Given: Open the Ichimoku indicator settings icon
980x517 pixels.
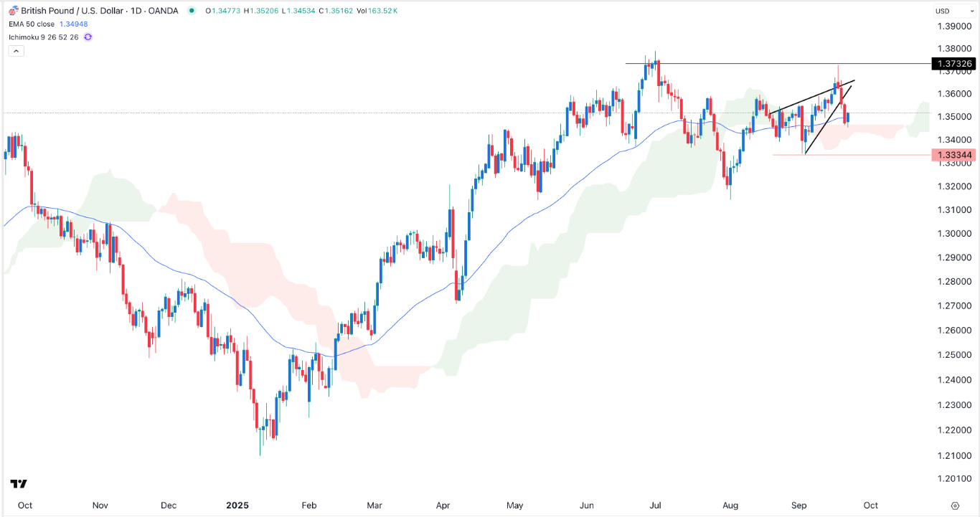Looking at the screenshot, I should 88,37.
